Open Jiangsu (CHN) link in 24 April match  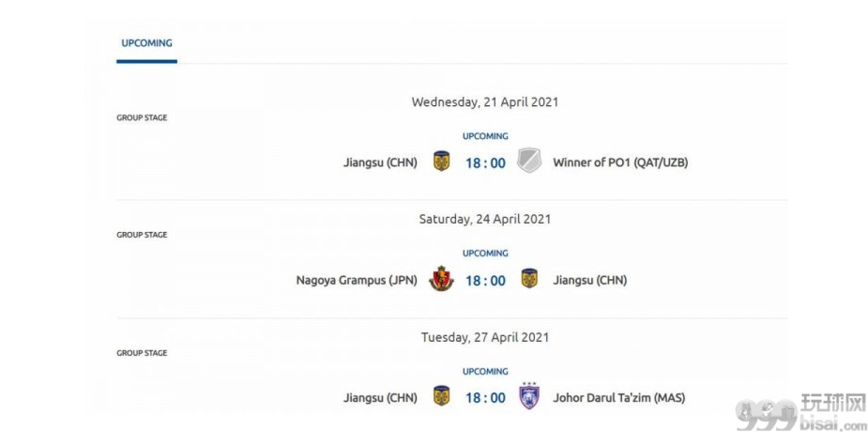pos(590,280)
